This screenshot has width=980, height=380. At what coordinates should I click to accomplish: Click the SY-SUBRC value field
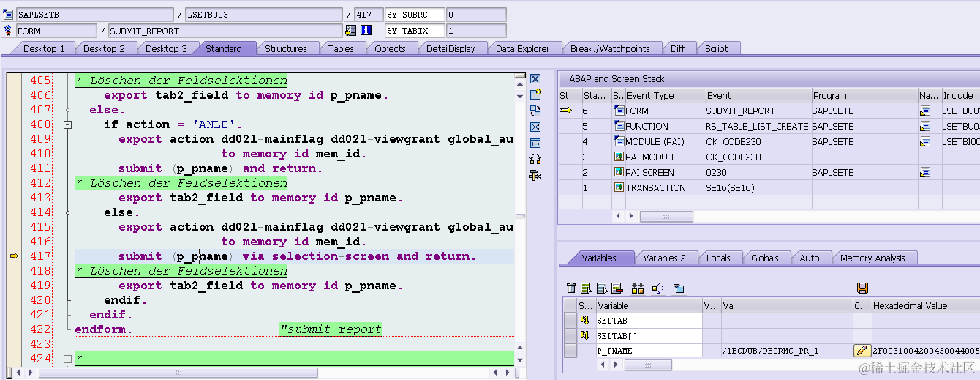point(476,15)
